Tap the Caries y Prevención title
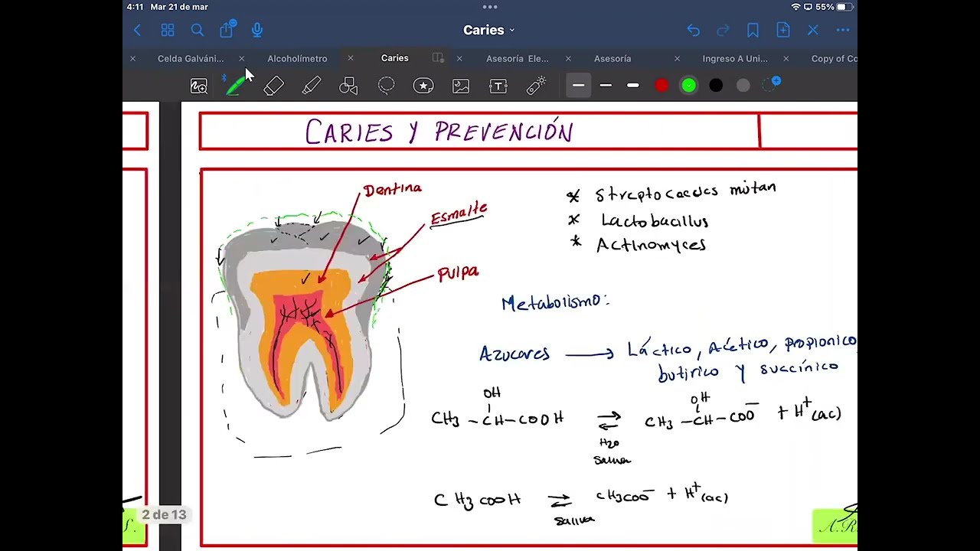980x551 pixels. tap(439, 132)
